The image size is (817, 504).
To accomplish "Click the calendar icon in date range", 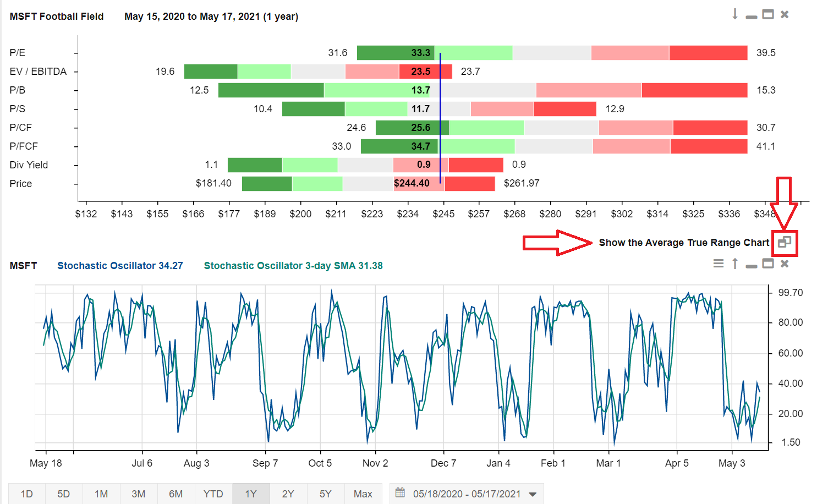I will (x=401, y=493).
